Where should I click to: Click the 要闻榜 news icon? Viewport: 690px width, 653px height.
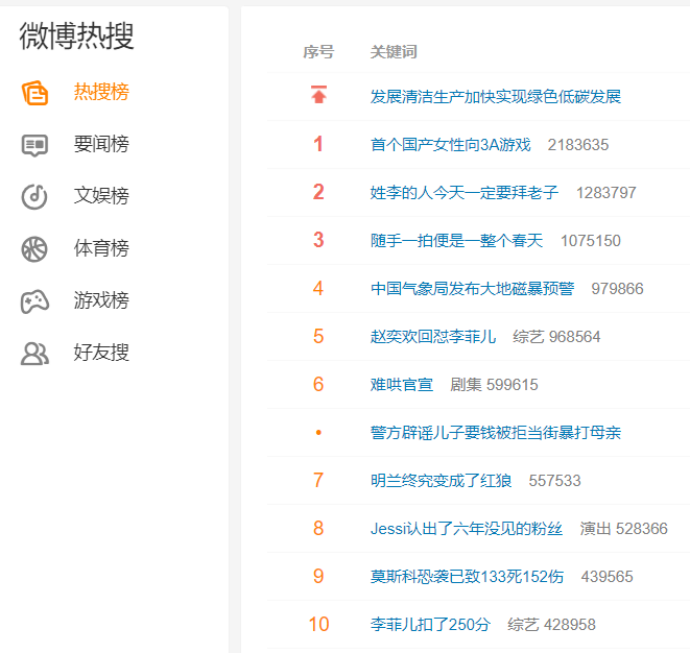pos(35,145)
